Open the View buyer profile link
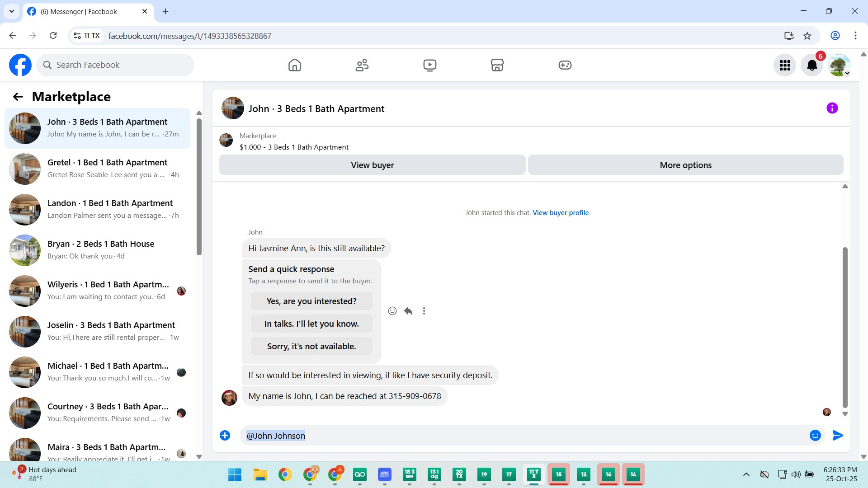 click(x=560, y=213)
